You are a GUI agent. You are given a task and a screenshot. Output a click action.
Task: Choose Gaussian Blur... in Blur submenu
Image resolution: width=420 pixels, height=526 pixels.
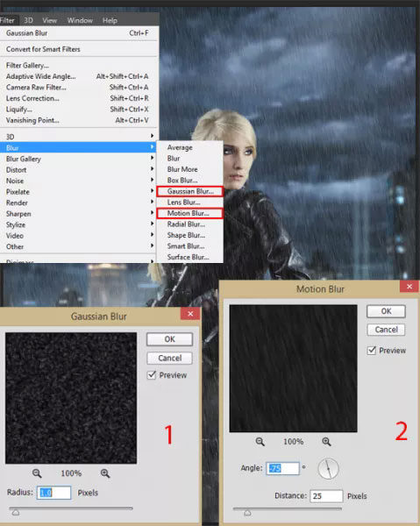coord(190,191)
